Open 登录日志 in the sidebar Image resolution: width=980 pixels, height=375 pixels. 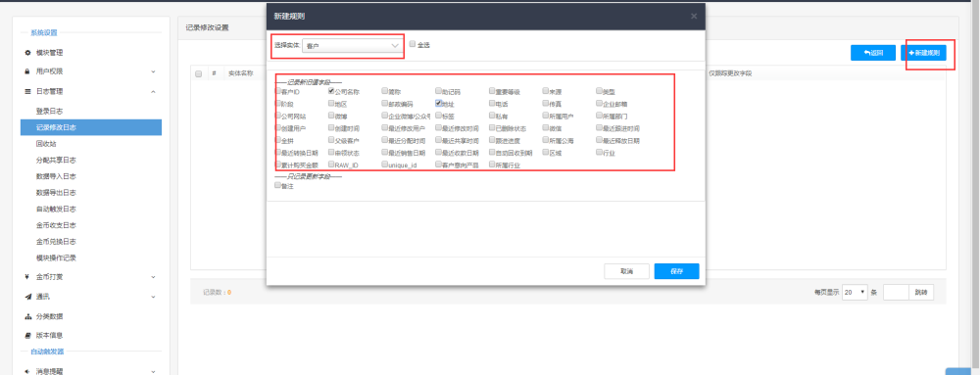point(49,111)
